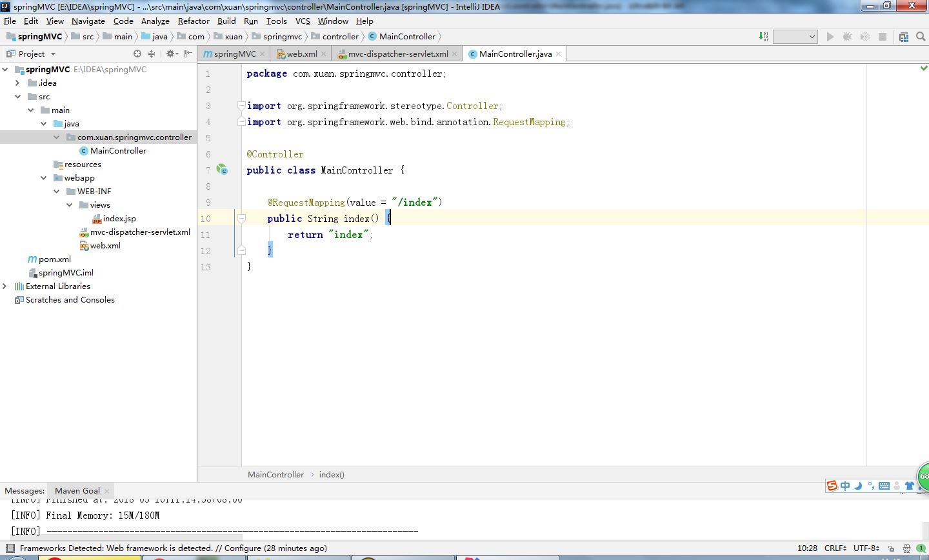The width and height of the screenshot is (929, 560).
Task: Select Scratches and Consoles in tree
Action: (65, 299)
